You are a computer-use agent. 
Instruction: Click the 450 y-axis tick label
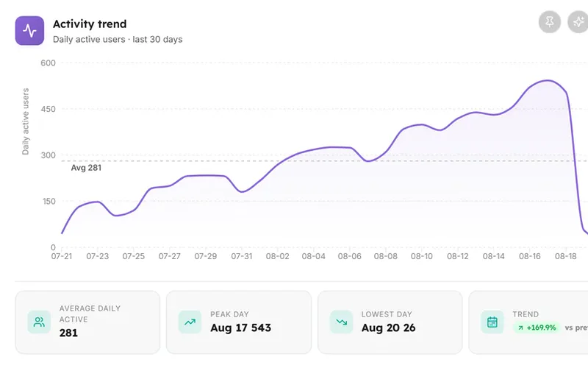click(x=48, y=109)
